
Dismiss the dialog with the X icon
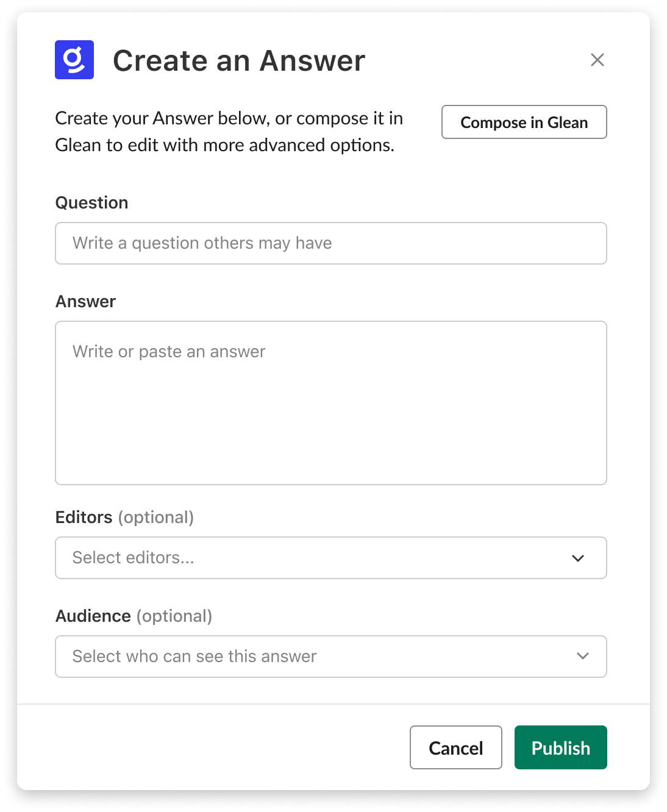point(597,60)
